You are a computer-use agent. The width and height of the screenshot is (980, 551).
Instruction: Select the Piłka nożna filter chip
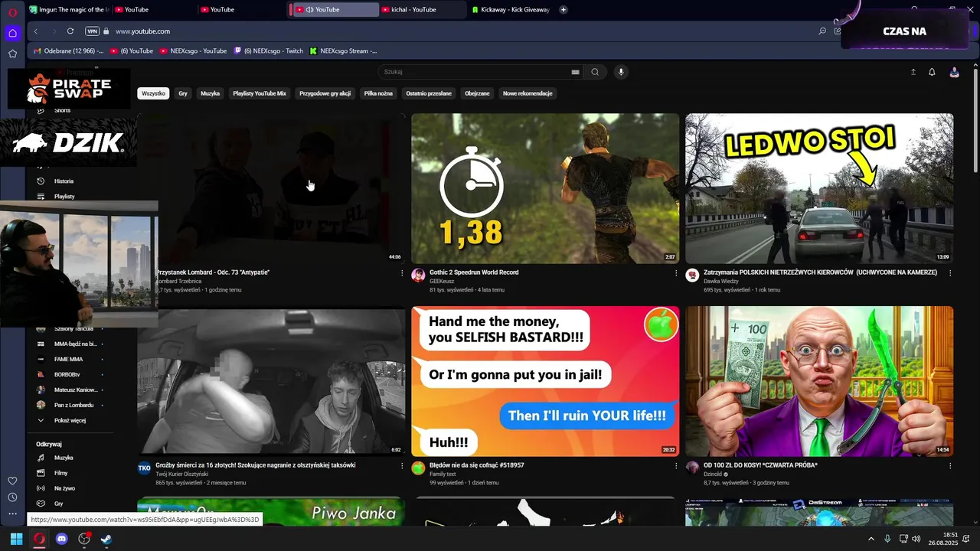click(x=378, y=93)
